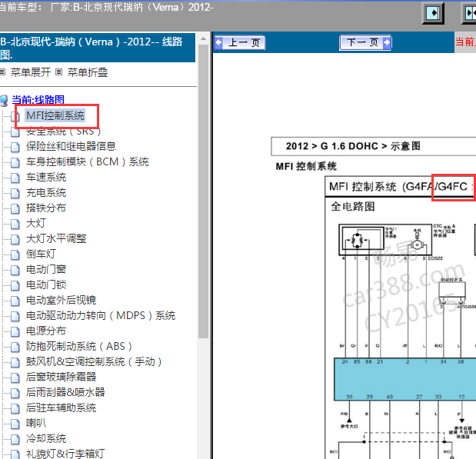Screen dimensions: 476x459
Task: Click the page icon beside 保险丝和继电器信息
Action: 15,147
